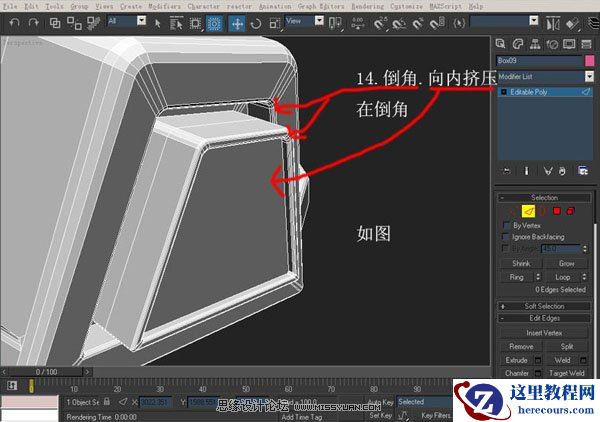
Task: Click Remove Modifier trash icon
Action: click(x=562, y=171)
